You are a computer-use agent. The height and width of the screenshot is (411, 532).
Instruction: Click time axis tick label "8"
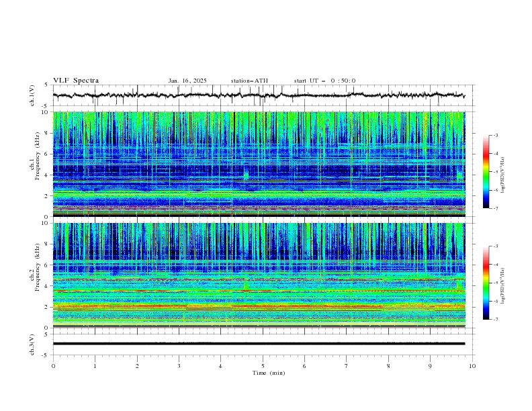click(x=388, y=366)
